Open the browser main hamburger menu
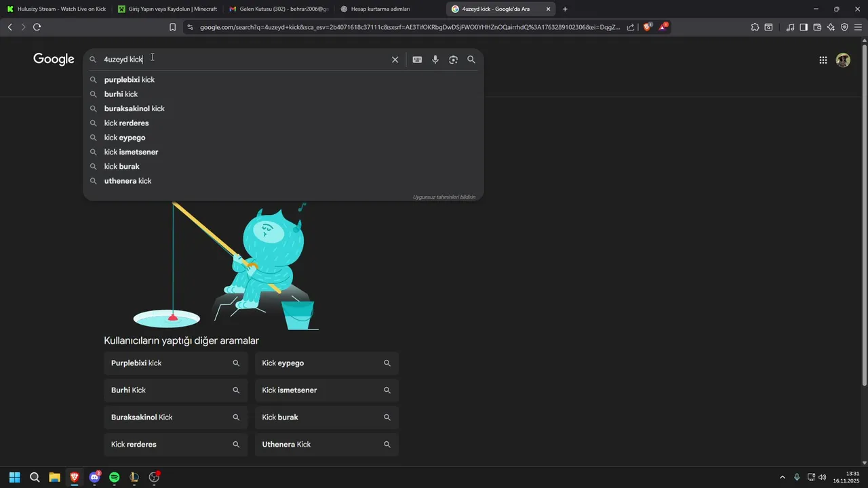The height and width of the screenshot is (488, 868). [x=858, y=27]
